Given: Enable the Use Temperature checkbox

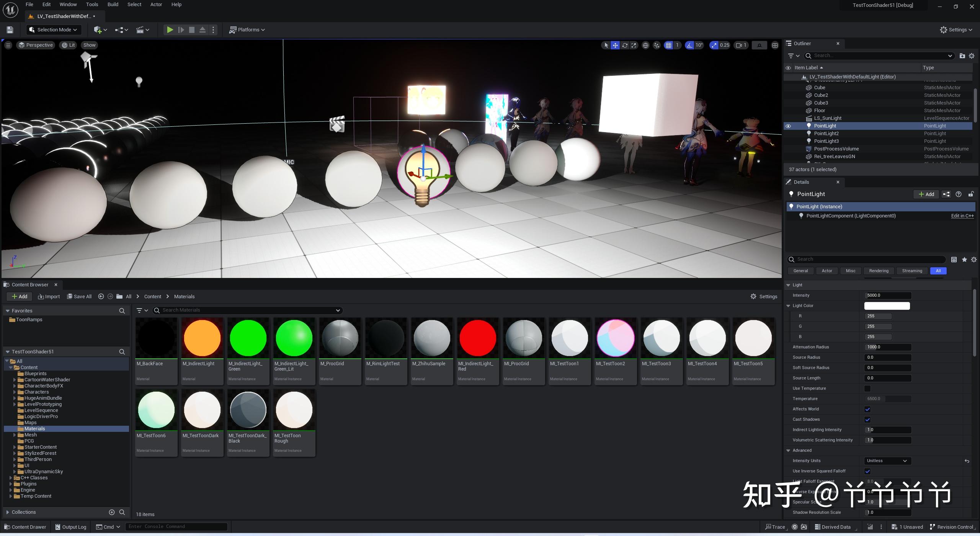Looking at the screenshot, I should (867, 389).
